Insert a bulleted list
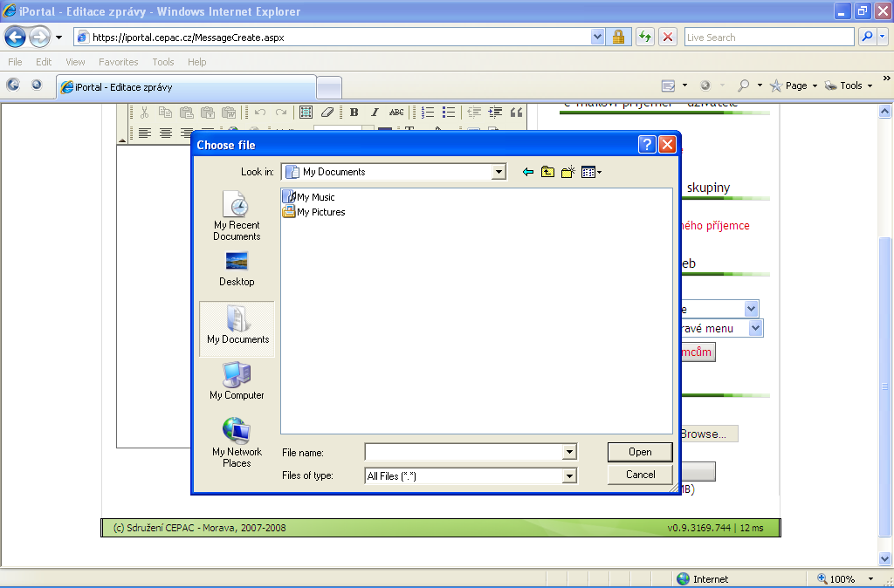Viewport: 894px width, 588px height. [x=449, y=113]
